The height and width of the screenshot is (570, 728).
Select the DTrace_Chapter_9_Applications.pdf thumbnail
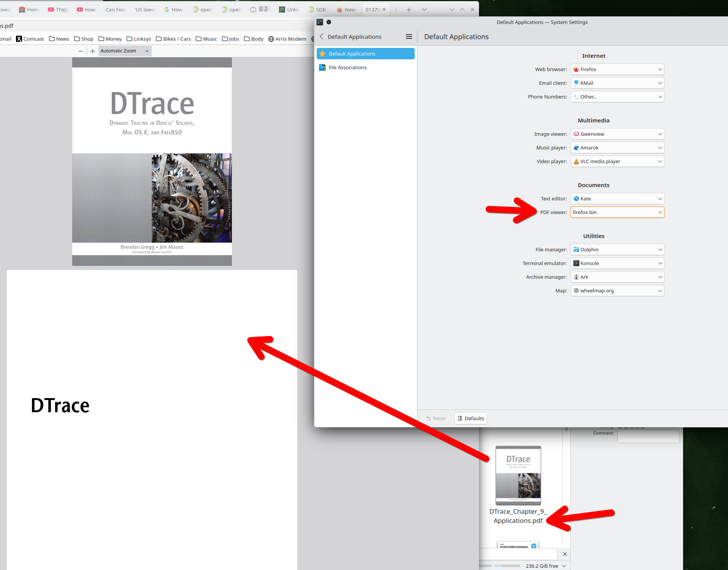(x=518, y=475)
